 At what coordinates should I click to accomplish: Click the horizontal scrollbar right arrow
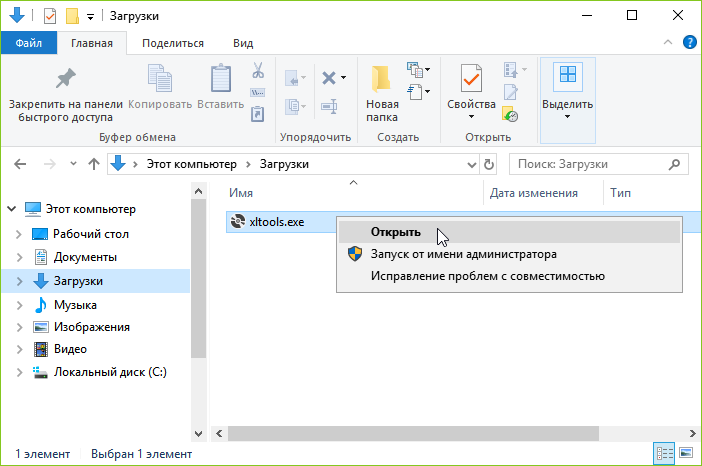click(x=692, y=433)
